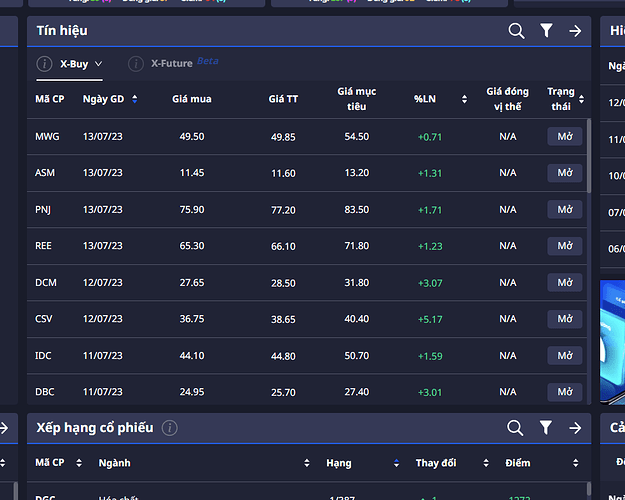Click the arrow icon in Tín hiệu header

[x=575, y=31]
